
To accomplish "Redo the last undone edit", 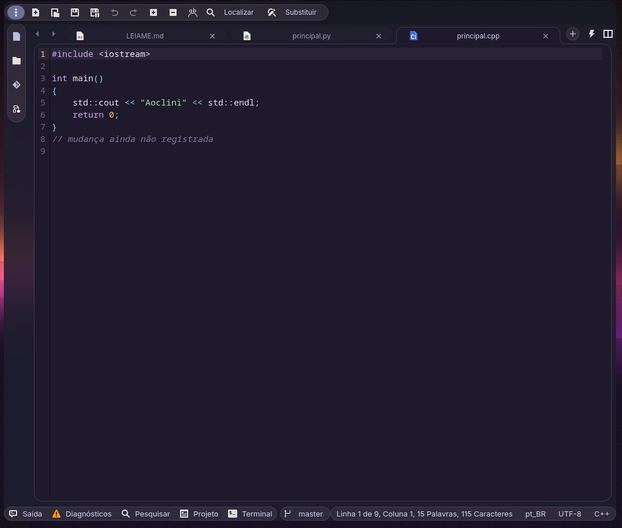I will pyautogui.click(x=133, y=12).
